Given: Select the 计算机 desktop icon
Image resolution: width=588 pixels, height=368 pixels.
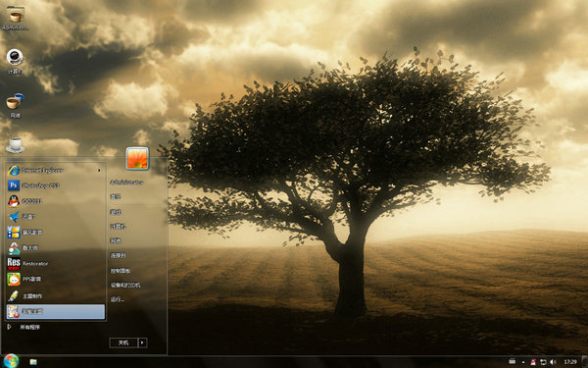Looking at the screenshot, I should pyautogui.click(x=15, y=61).
